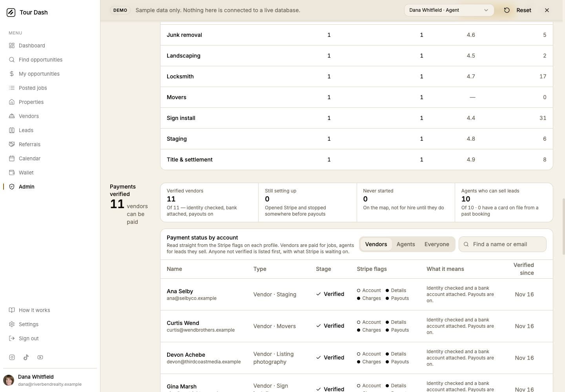Screen dimensions: 565x392
Task: Switch to the Everyone filter tab
Action: pos(437,244)
